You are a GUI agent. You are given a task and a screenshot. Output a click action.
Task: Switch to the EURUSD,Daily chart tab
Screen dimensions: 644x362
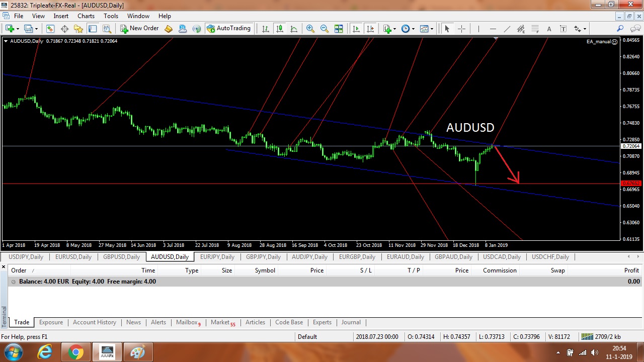coord(73,257)
